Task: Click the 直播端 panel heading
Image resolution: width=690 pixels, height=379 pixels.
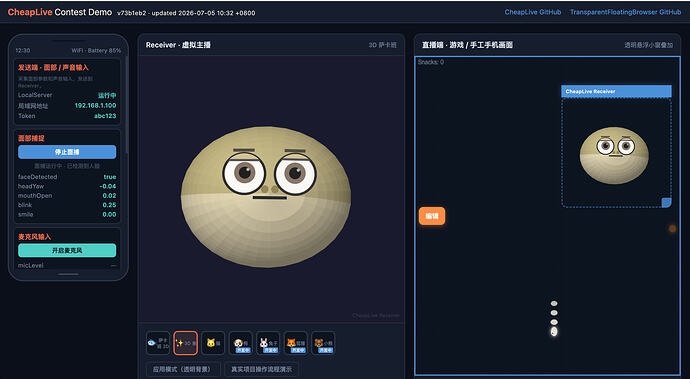Action: tap(467, 45)
